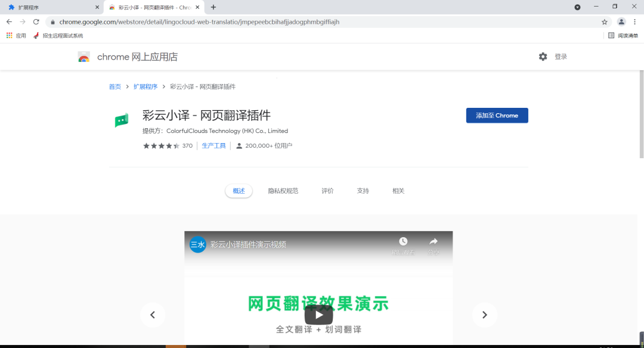Reload the current page
Image resolution: width=644 pixels, height=348 pixels.
click(36, 21)
